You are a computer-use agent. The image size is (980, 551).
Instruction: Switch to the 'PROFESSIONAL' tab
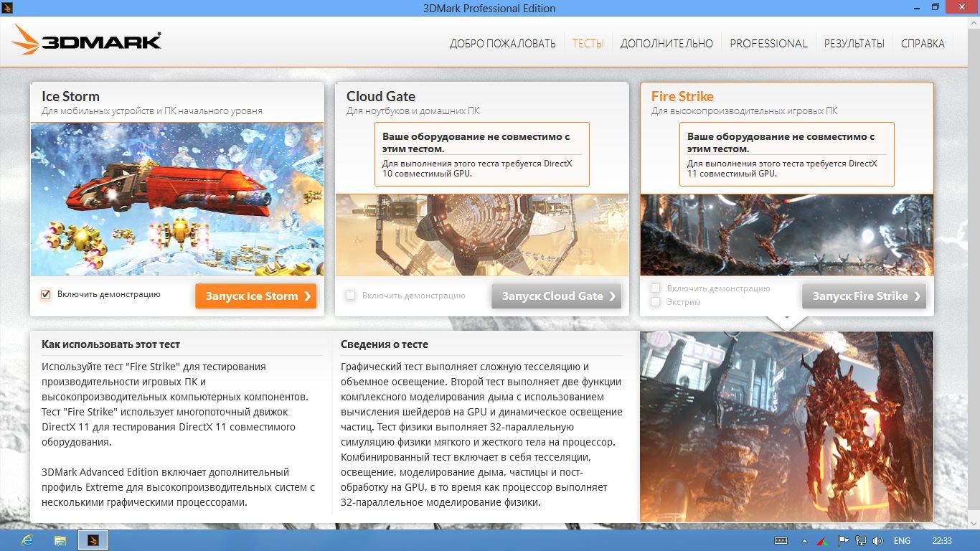(768, 44)
